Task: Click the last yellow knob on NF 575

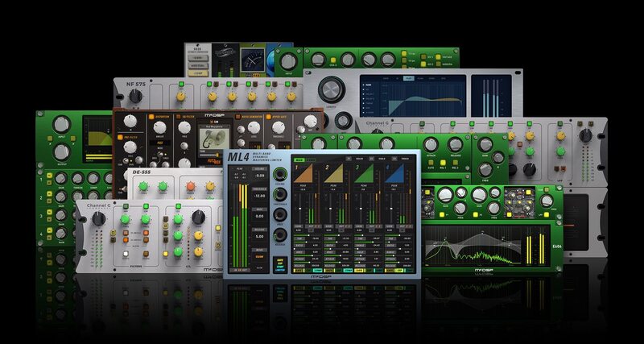Action: tap(291, 97)
